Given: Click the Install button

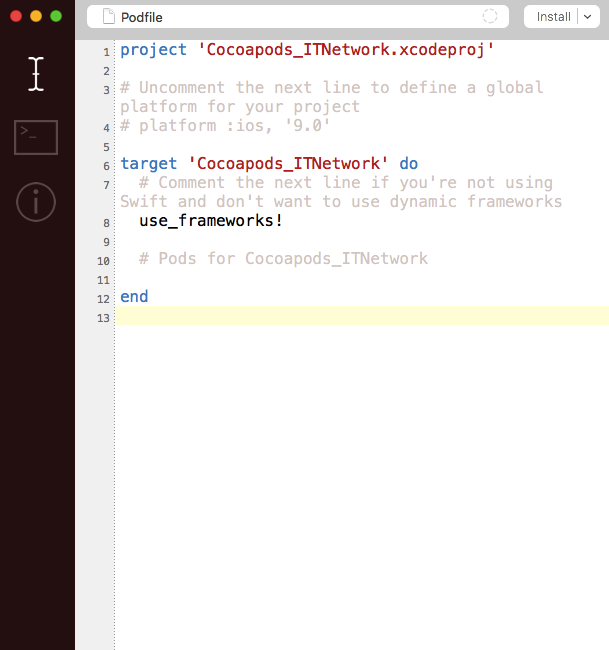Looking at the screenshot, I should point(553,17).
